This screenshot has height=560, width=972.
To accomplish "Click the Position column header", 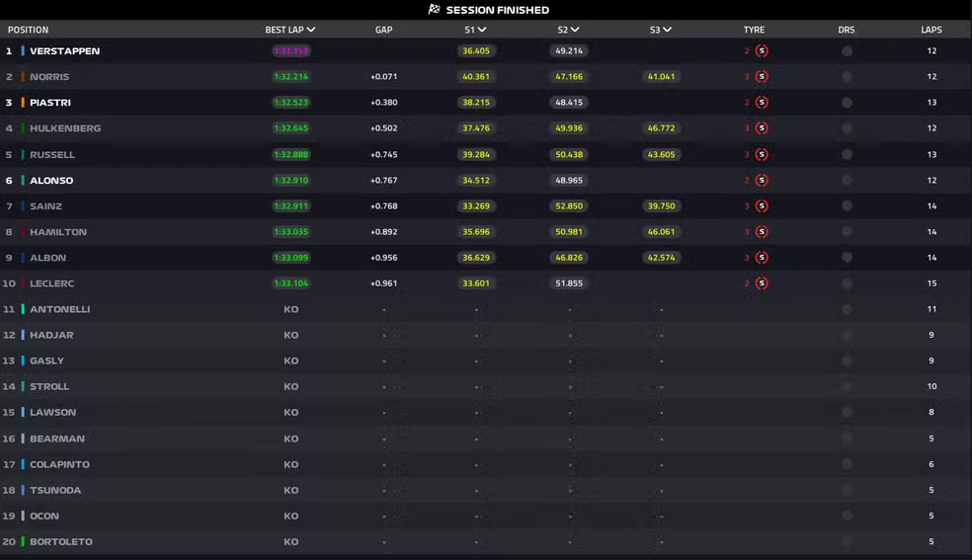I will [28, 30].
